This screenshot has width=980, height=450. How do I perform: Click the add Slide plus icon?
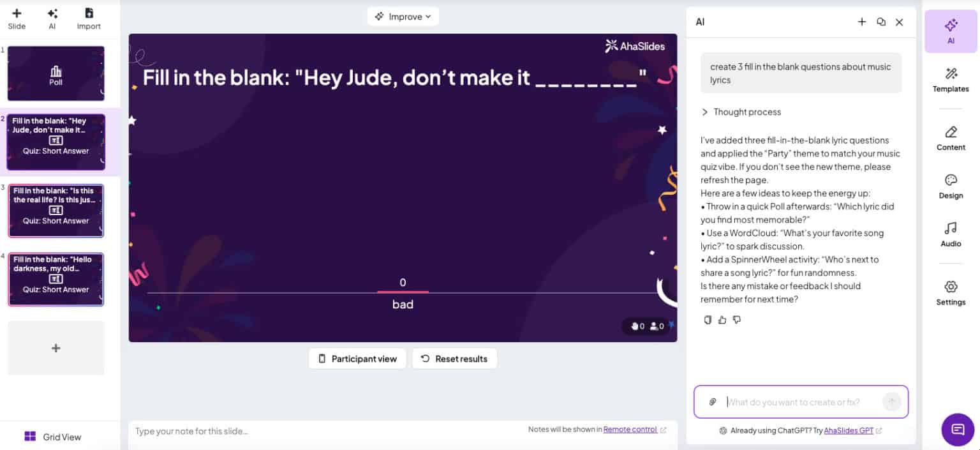point(17,13)
